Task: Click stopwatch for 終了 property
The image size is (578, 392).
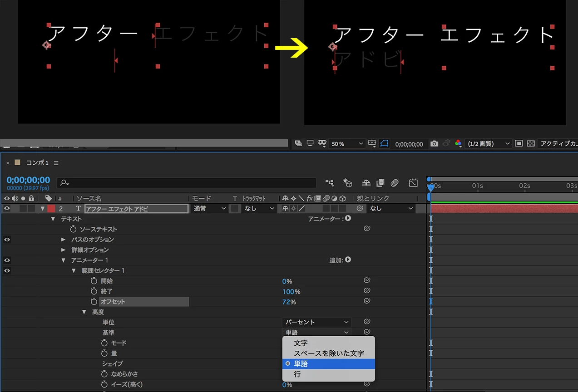Action: 94,291
